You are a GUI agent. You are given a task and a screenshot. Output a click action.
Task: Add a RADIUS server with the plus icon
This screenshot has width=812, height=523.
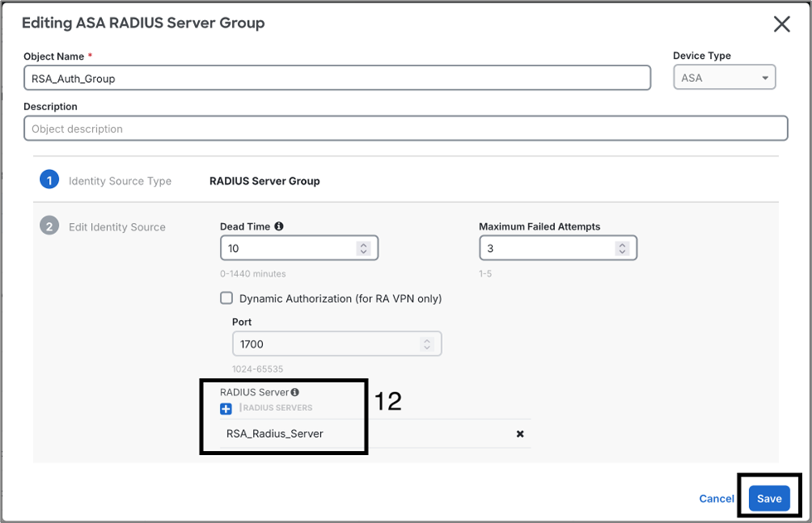coord(226,409)
